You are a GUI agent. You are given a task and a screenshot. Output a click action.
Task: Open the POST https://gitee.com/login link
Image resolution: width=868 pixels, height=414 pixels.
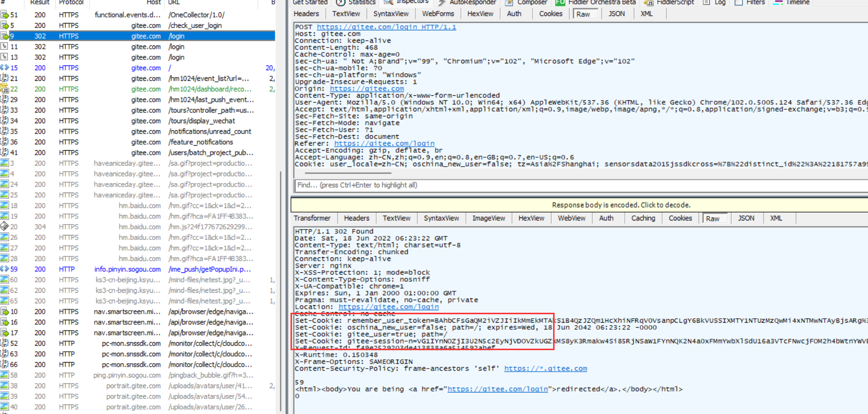pyautogui.click(x=386, y=27)
